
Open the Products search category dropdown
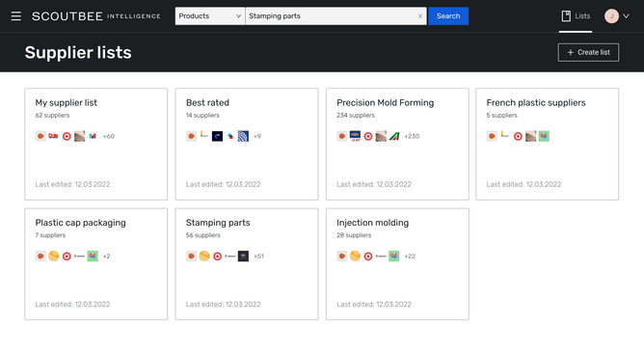coord(210,16)
